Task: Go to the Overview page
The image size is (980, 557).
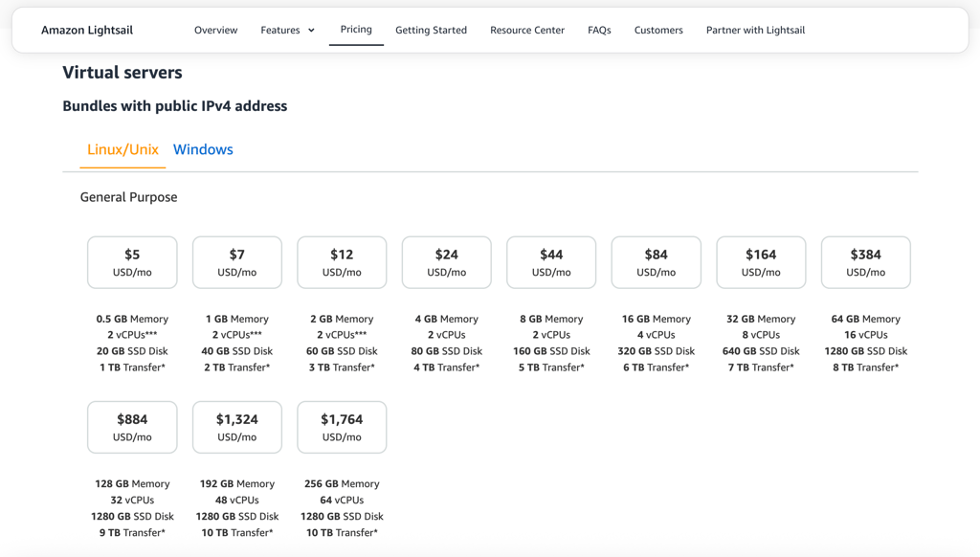Action: click(x=215, y=30)
